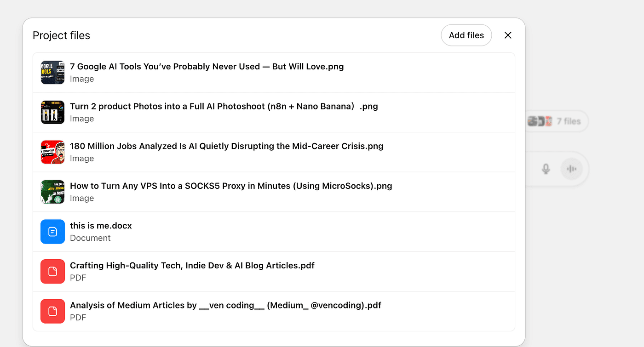Click the SOCKS5 Proxy green thumbnail
This screenshot has width=644, height=347.
[52, 192]
